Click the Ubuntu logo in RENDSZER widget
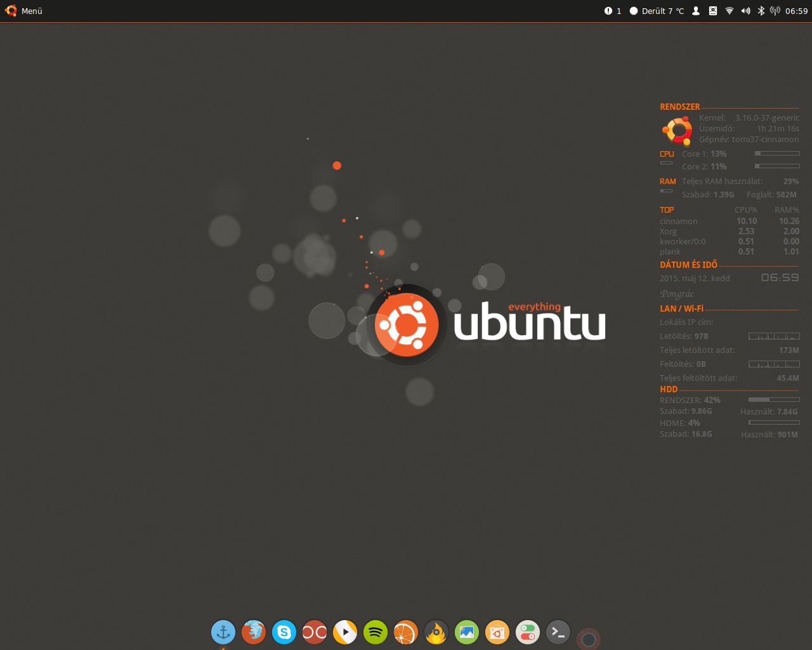Screen dimensions: 812x650 point(678,131)
